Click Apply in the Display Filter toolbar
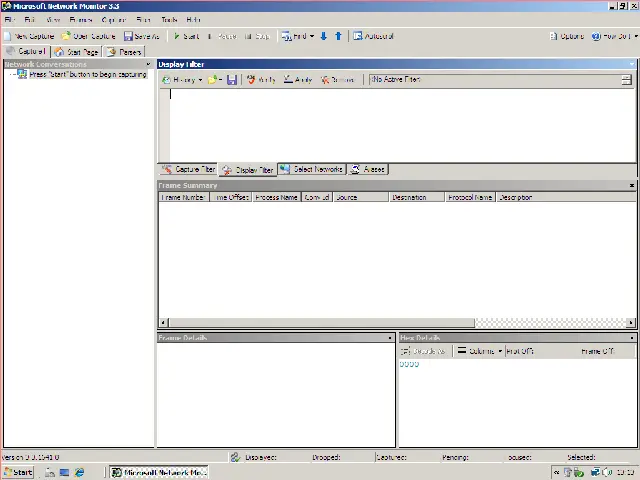 click(x=298, y=80)
